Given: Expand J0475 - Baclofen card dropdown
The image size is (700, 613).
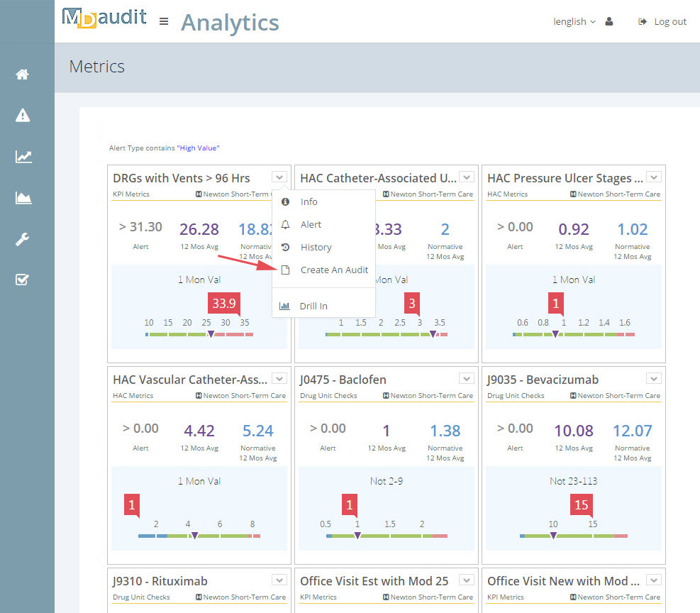Looking at the screenshot, I should click(467, 379).
